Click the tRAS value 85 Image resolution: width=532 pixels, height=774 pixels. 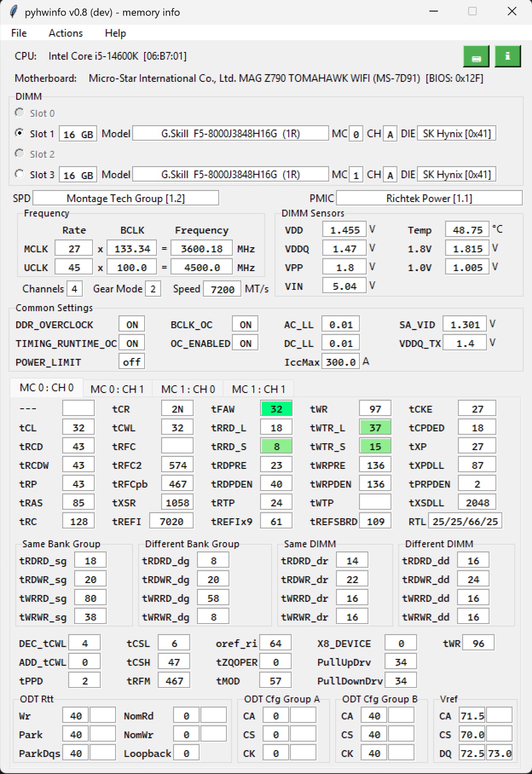78,503
